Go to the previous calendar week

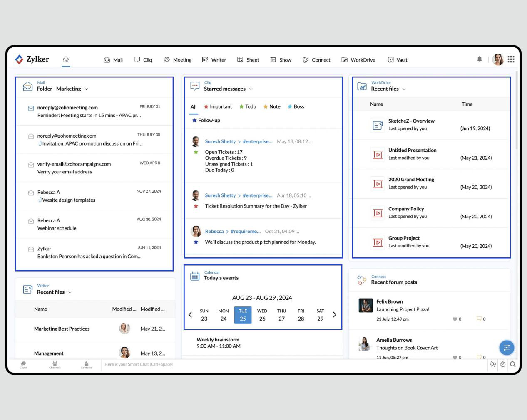coord(190,315)
